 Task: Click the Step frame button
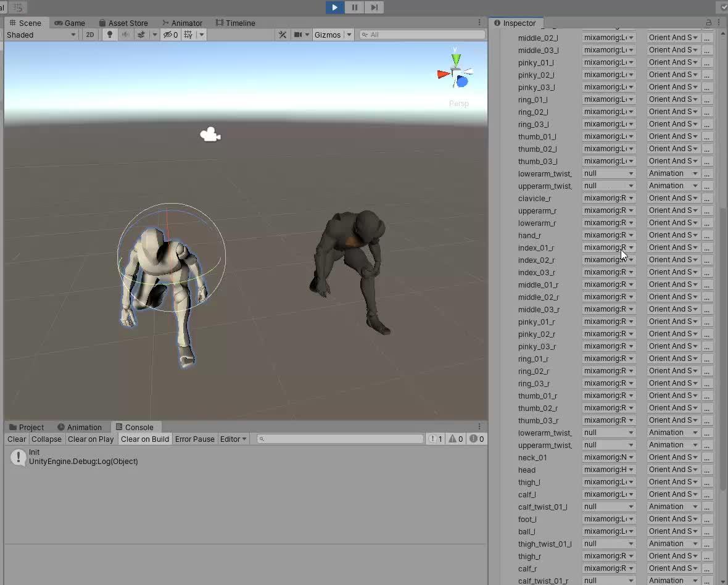point(374,7)
